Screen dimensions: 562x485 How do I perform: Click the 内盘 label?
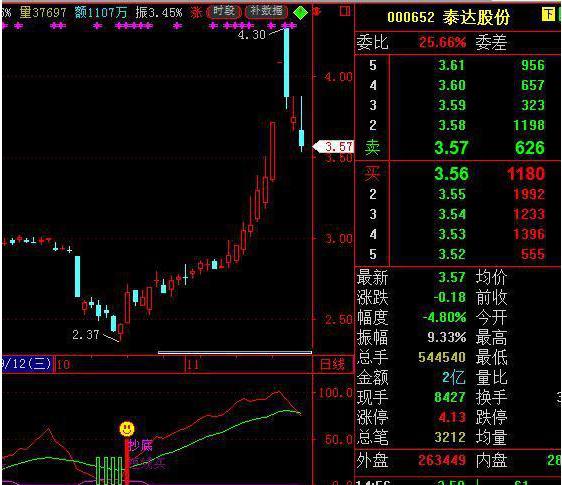click(491, 460)
